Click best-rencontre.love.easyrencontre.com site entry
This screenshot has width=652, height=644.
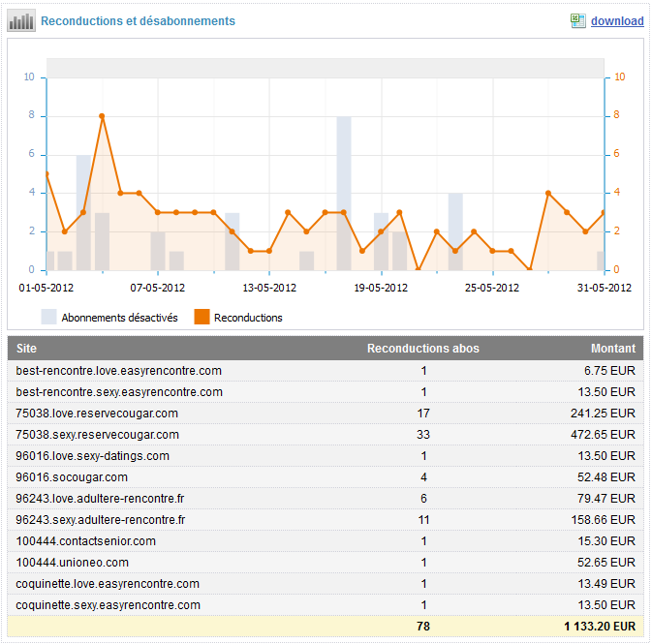click(x=119, y=371)
